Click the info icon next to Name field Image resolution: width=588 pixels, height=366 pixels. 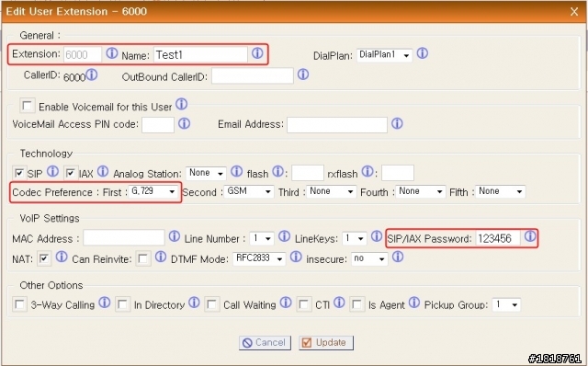[x=257, y=53]
